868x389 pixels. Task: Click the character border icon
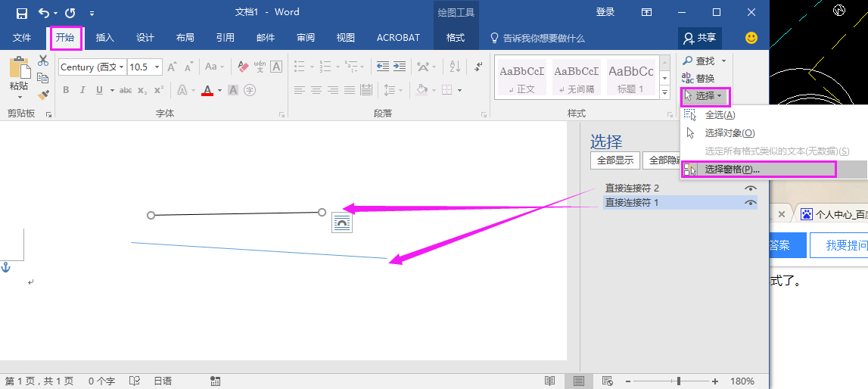[275, 67]
